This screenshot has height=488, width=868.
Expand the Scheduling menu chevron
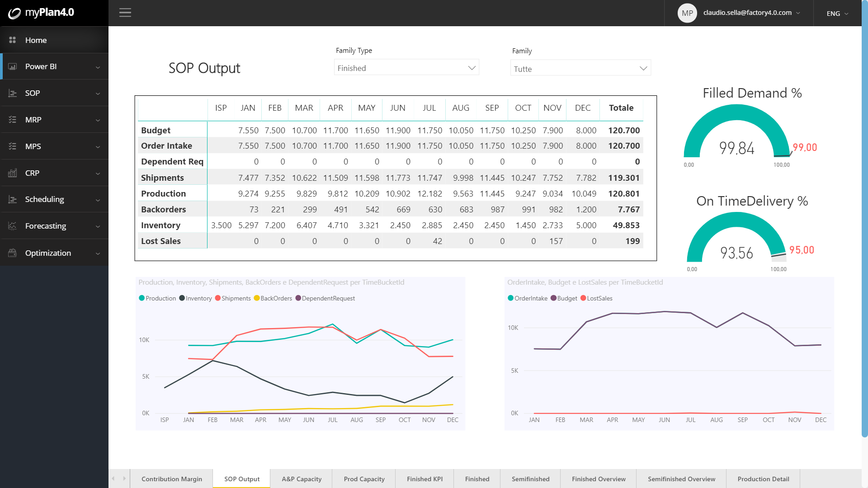pos(98,200)
